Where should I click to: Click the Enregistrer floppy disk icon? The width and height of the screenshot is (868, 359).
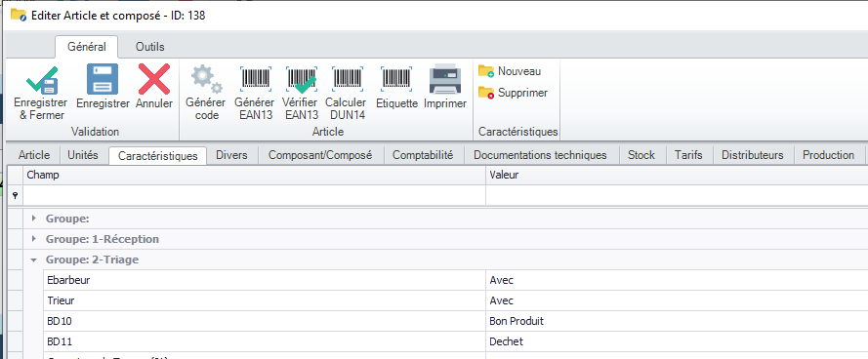103,79
